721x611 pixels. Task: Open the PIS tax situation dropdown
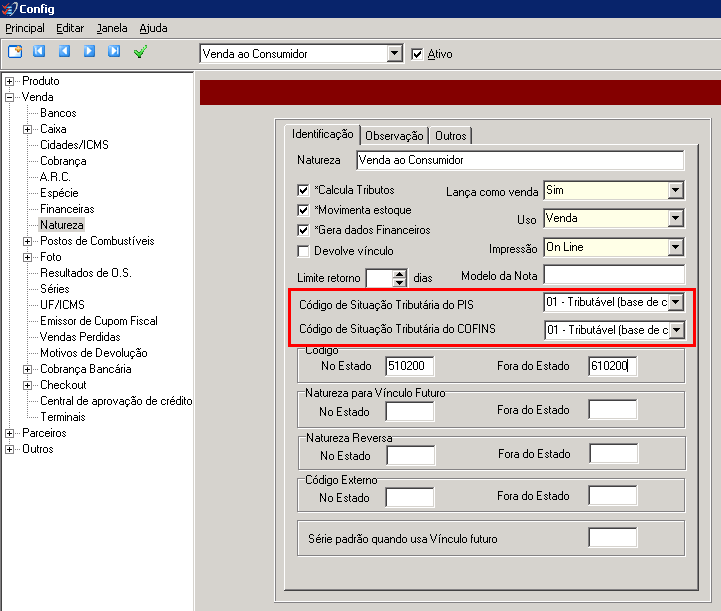click(675, 302)
